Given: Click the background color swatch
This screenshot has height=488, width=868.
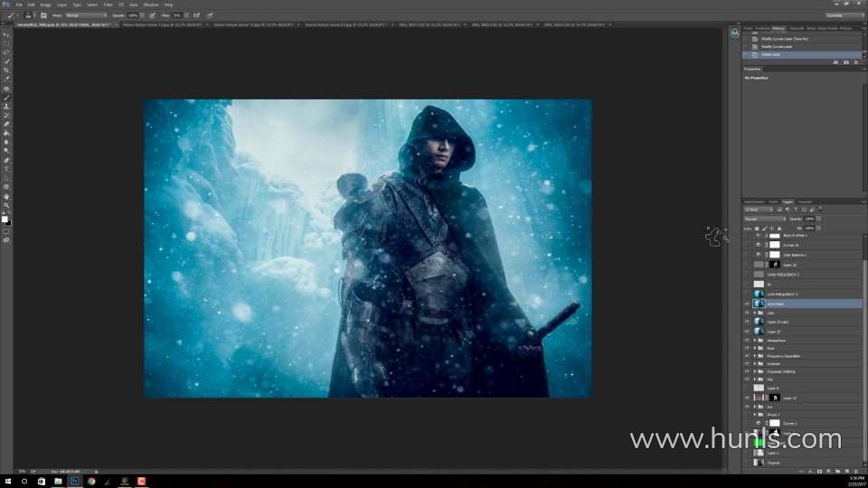Looking at the screenshot, I should coord(8,222).
